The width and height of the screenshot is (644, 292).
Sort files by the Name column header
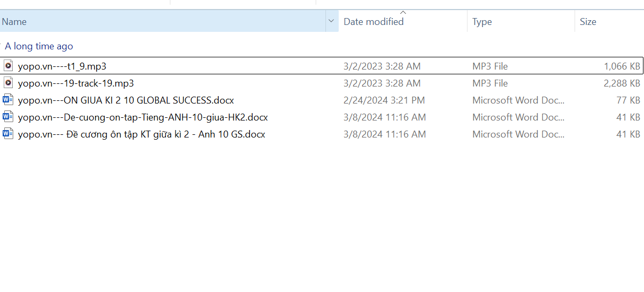[x=159, y=21]
